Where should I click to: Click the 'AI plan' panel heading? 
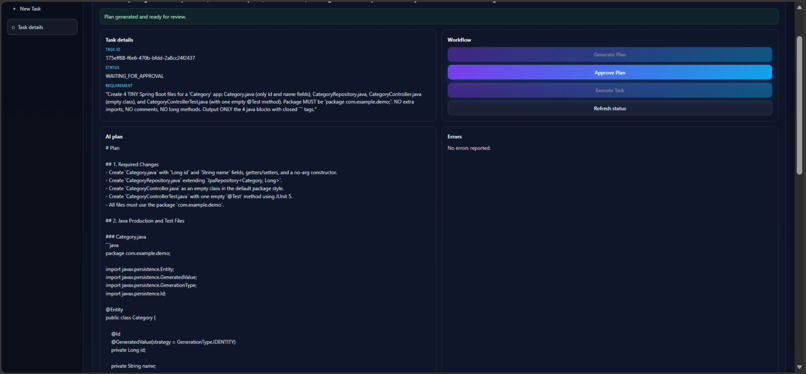point(114,137)
